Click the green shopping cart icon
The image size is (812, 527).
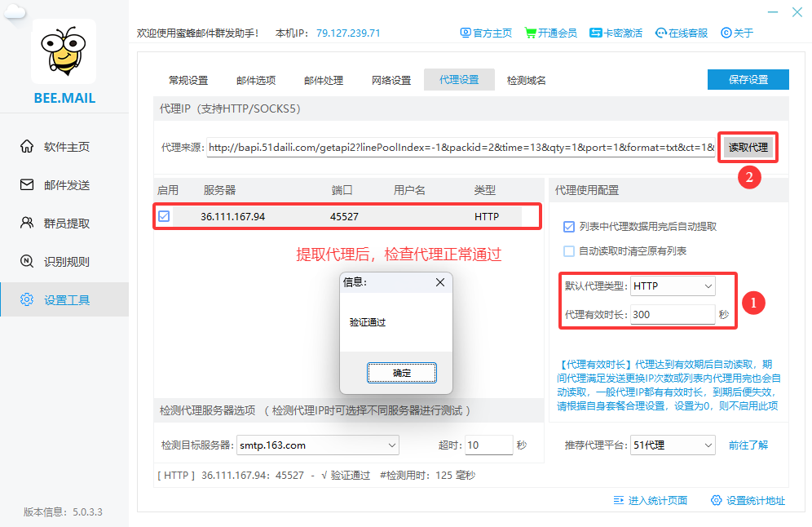point(530,33)
